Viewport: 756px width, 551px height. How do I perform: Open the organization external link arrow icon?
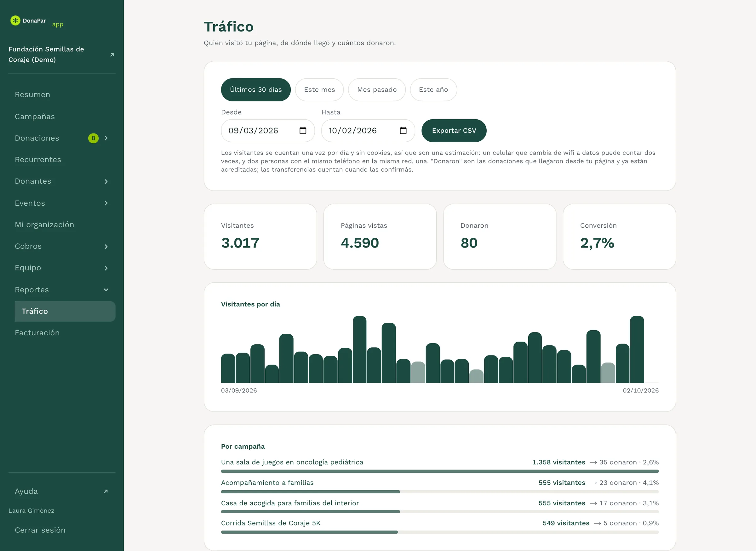coord(112,55)
